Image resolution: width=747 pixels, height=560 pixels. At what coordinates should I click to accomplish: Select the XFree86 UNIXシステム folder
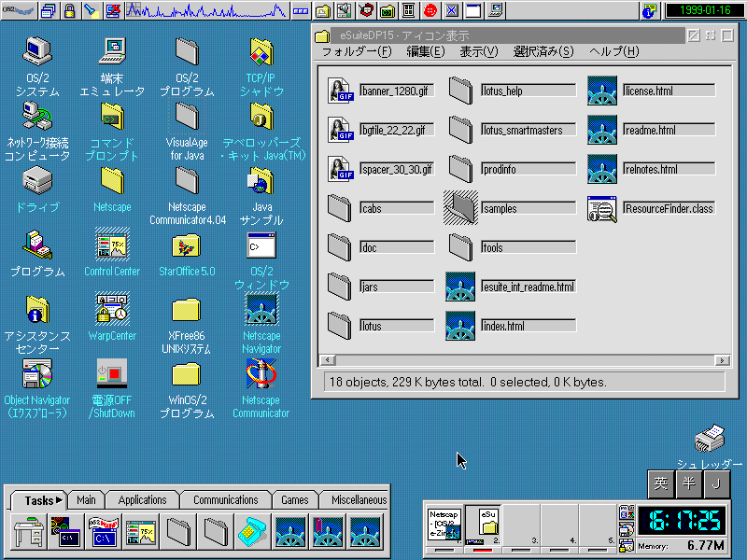tap(187, 310)
